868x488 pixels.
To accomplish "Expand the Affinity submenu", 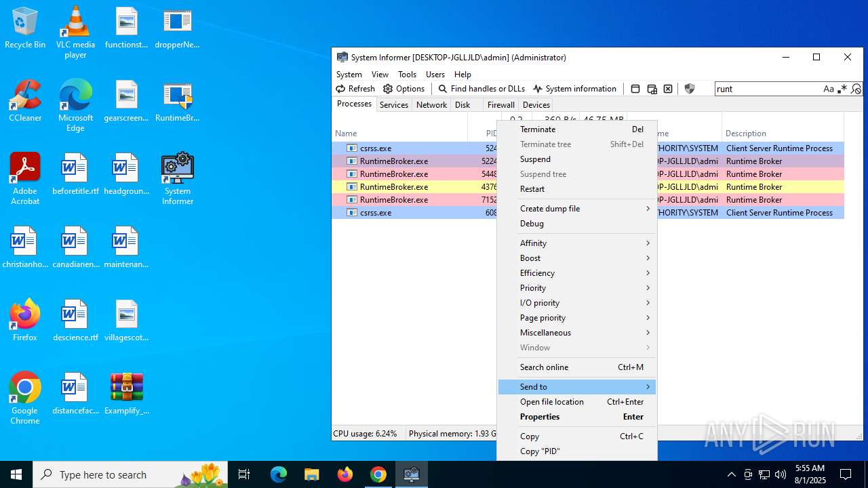I will [x=577, y=243].
